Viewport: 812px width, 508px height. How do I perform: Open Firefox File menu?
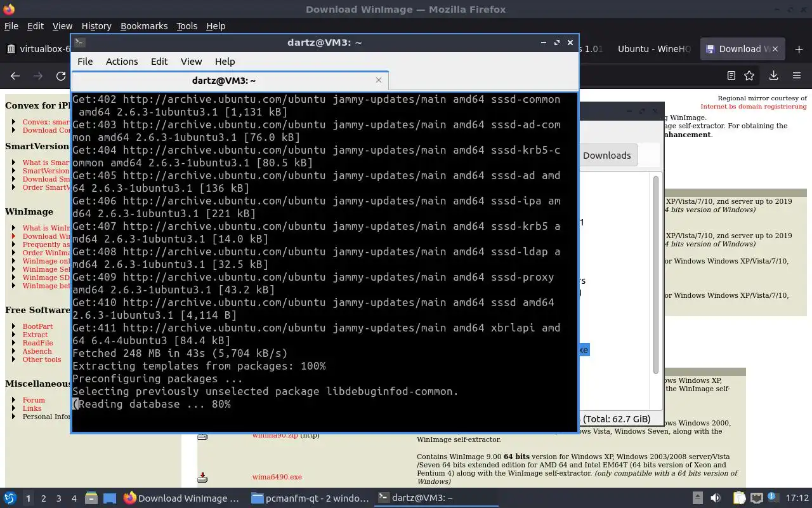click(x=11, y=26)
